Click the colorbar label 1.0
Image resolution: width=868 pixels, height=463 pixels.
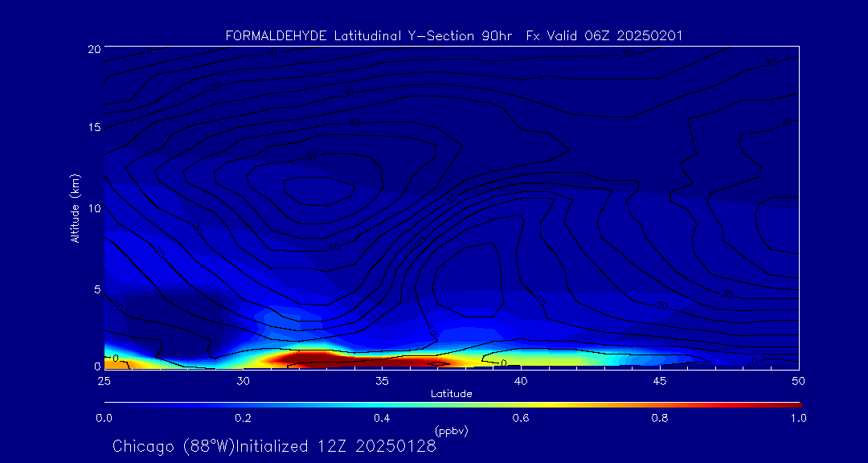tap(798, 418)
